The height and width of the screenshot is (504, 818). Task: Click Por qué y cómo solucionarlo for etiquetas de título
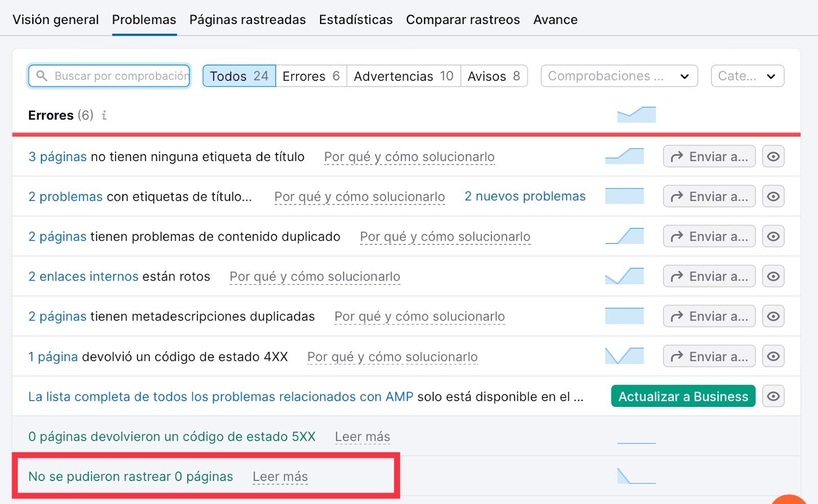[x=359, y=196]
